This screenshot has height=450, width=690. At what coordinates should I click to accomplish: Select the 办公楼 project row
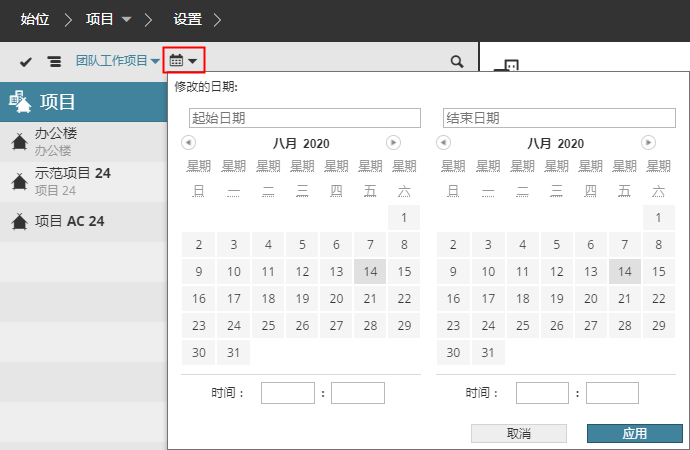pos(84,142)
